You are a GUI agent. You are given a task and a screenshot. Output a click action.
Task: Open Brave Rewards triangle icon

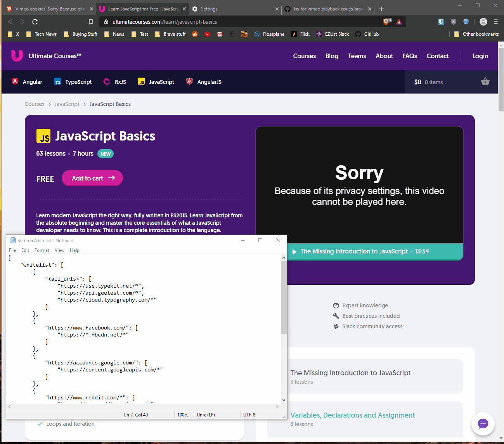(399, 22)
